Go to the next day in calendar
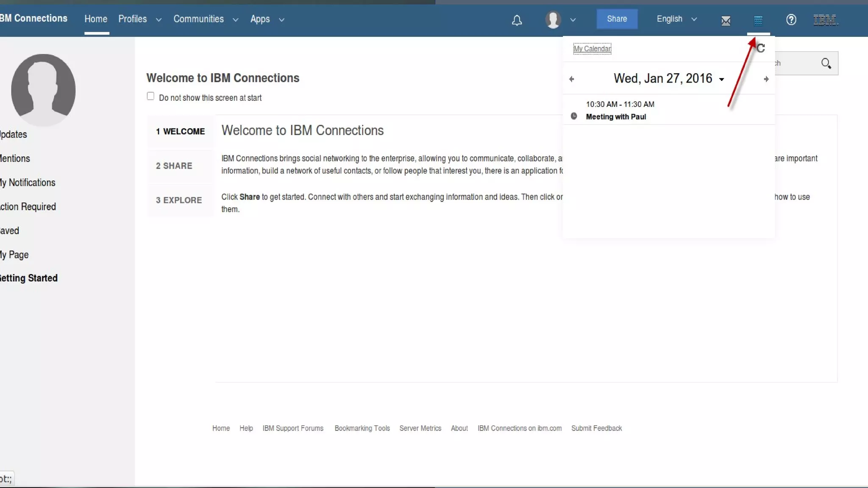This screenshot has height=488, width=868. tap(766, 79)
